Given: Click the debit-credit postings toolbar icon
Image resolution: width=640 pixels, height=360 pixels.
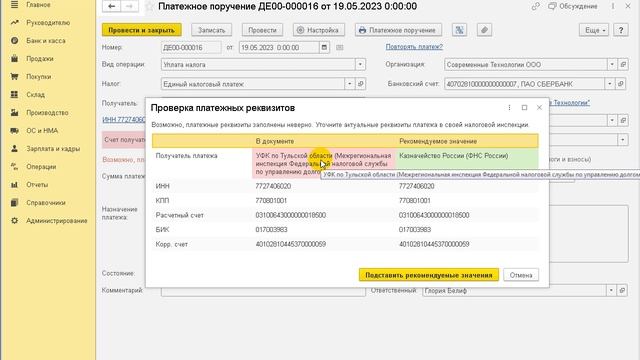Looking at the screenshot, I should coord(459,30).
